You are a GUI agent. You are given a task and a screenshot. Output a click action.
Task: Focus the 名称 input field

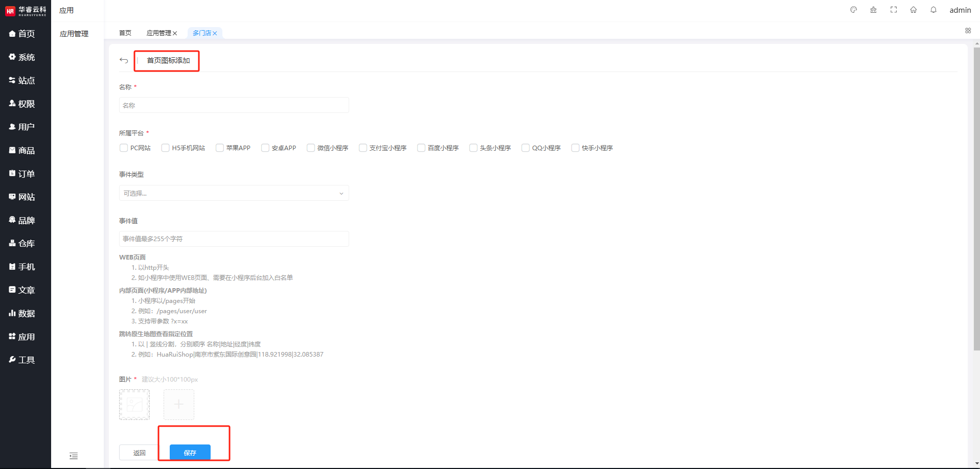tap(234, 105)
